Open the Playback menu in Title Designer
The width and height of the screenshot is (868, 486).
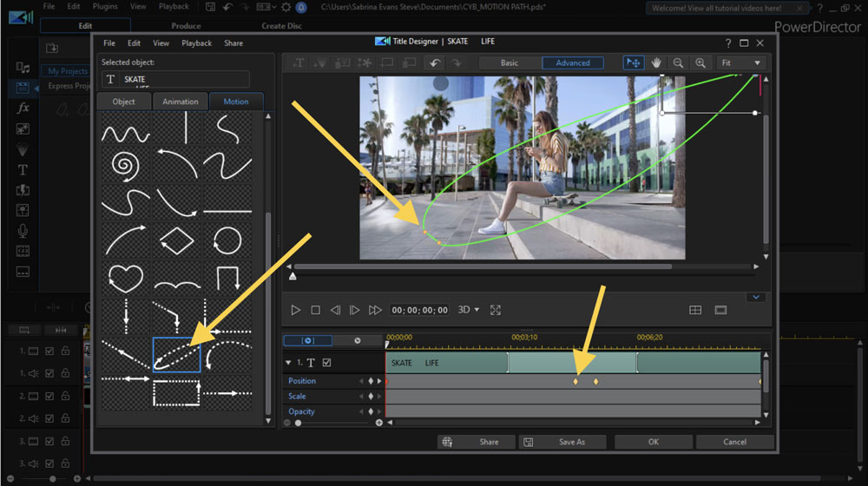(196, 43)
